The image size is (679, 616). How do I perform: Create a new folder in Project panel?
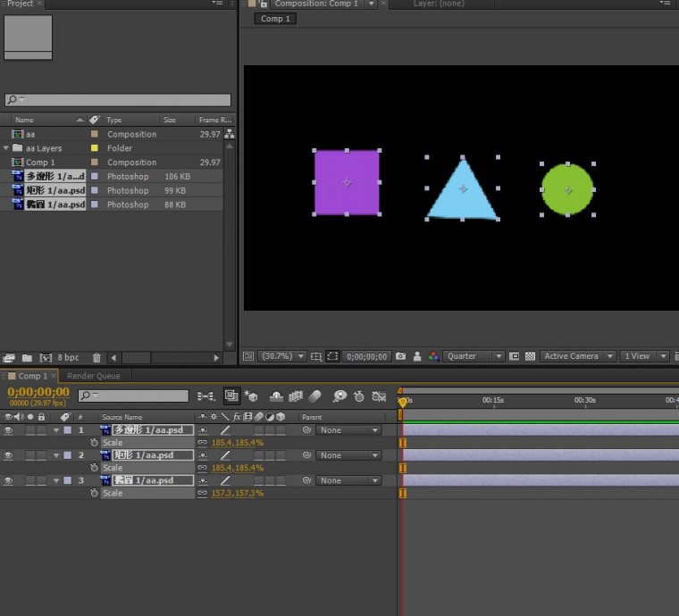tap(27, 358)
